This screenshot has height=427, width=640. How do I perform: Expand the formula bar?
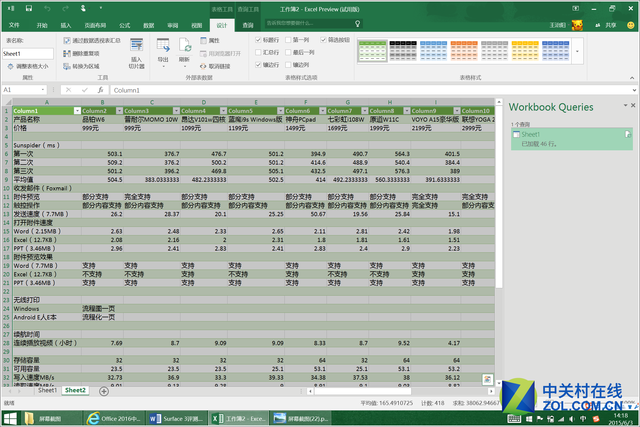pyautogui.click(x=634, y=90)
